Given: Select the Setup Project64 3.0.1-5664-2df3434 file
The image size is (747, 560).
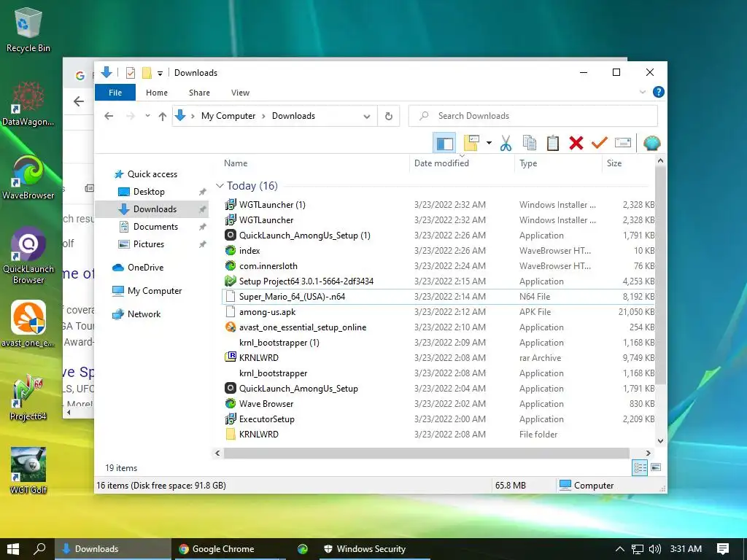Looking at the screenshot, I should click(x=306, y=281).
